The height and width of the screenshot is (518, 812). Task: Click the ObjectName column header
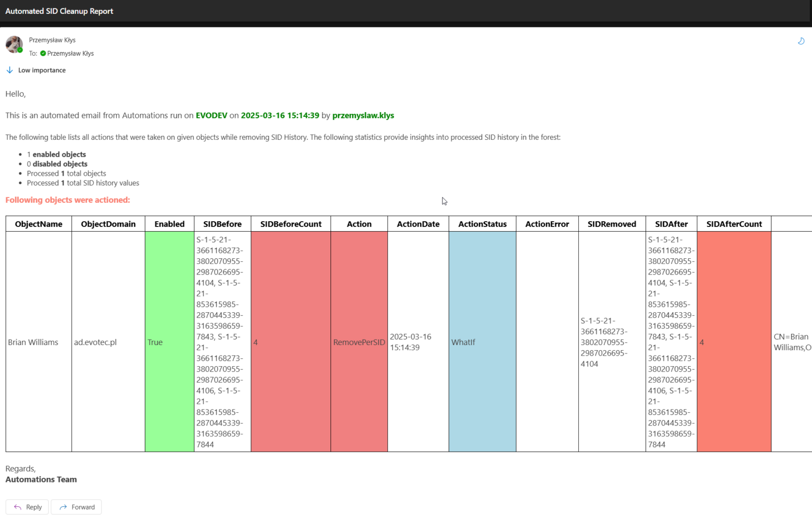click(x=38, y=224)
